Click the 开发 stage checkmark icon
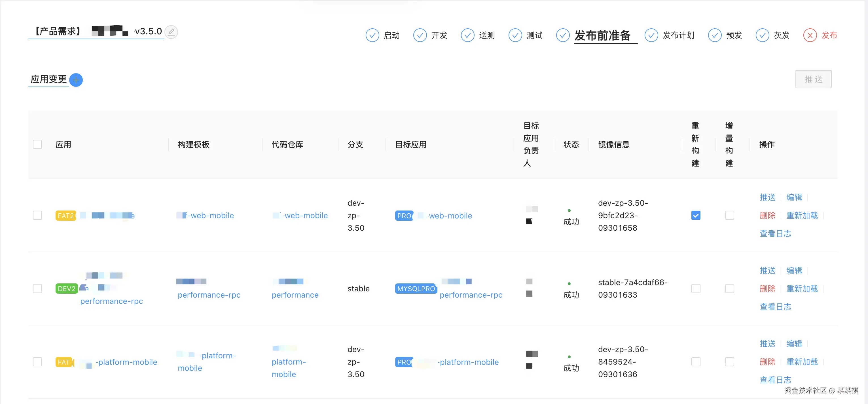This screenshot has height=404, width=868. 420,35
